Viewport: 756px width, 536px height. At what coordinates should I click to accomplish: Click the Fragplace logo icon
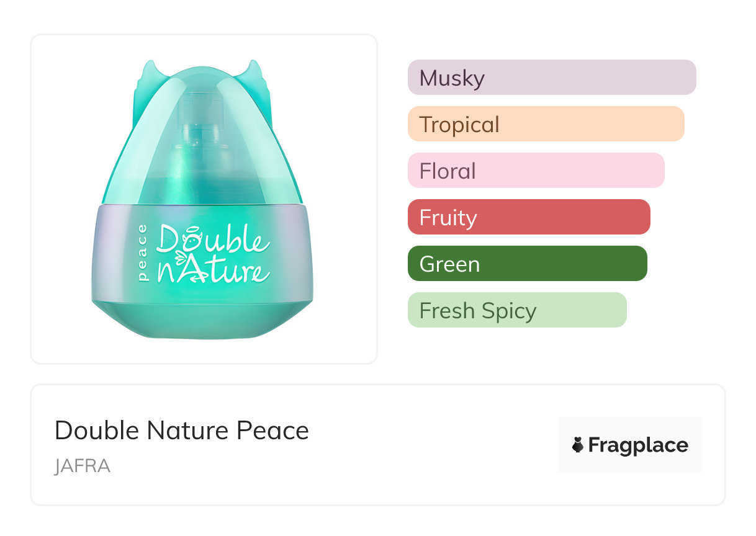point(578,445)
